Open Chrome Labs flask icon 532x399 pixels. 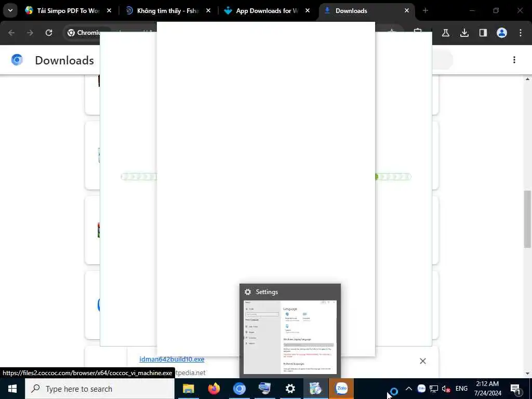coord(445,33)
